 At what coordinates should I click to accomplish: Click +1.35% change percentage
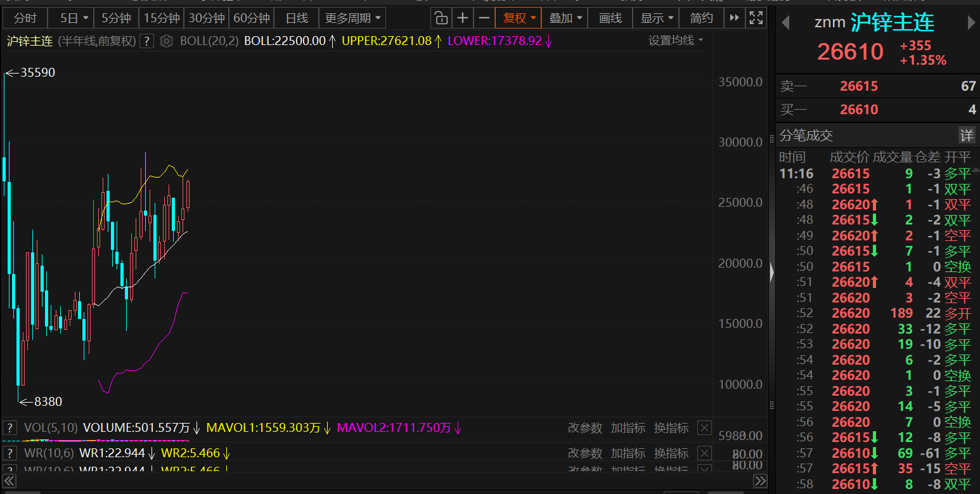pos(923,61)
